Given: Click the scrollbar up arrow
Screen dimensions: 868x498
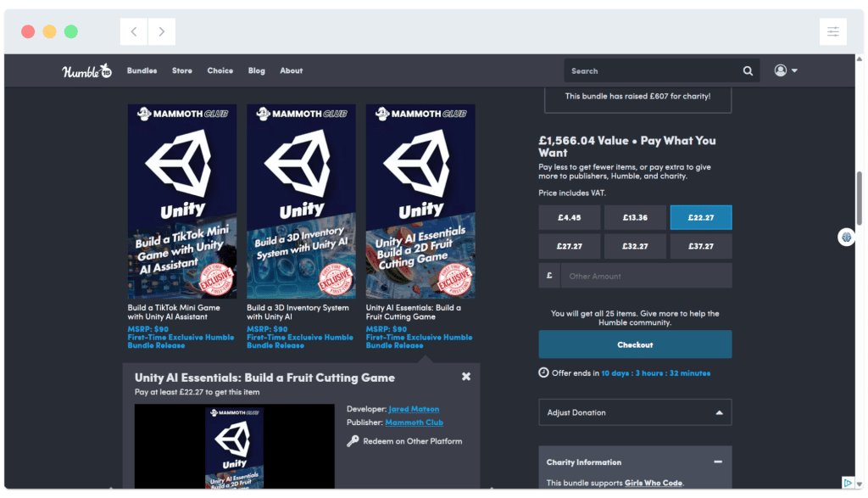Looking at the screenshot, I should tap(860, 59).
